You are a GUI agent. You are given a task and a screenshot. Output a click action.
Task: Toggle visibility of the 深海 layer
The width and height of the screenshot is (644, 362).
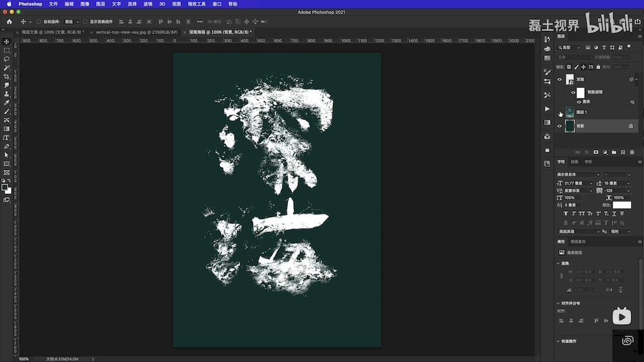[560, 80]
